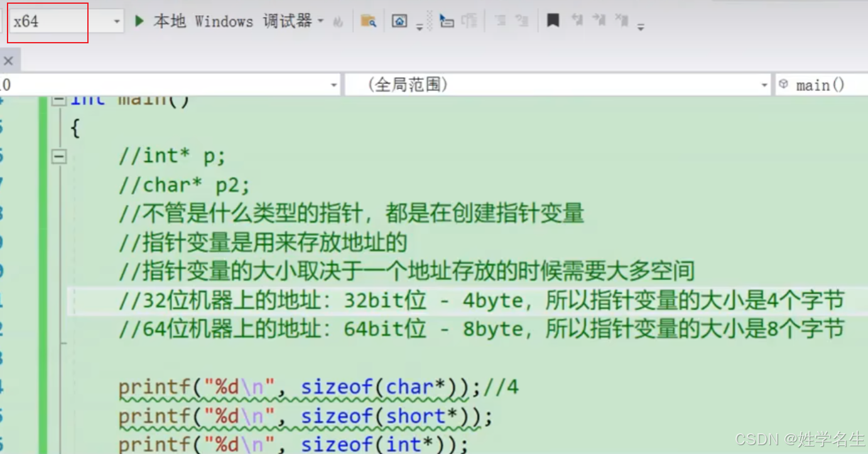Click the //4 comment after sizeof(char*)

(x=501, y=387)
